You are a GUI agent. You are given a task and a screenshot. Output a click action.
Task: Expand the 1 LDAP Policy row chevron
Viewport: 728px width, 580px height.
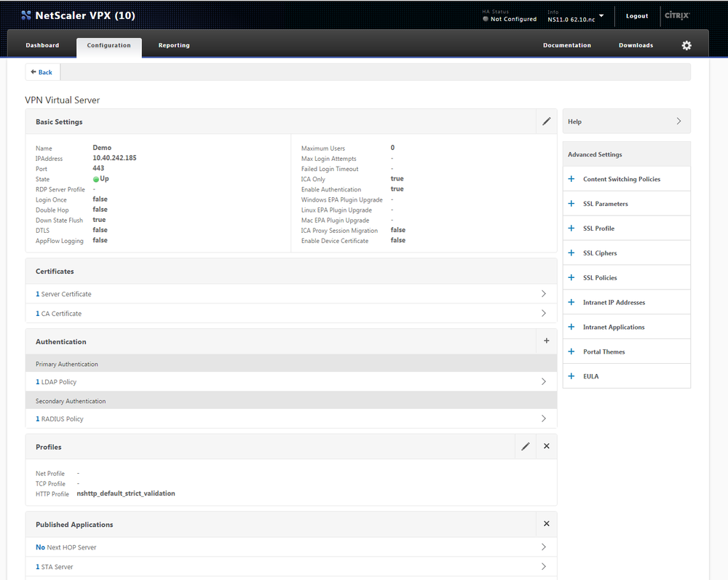click(x=543, y=381)
